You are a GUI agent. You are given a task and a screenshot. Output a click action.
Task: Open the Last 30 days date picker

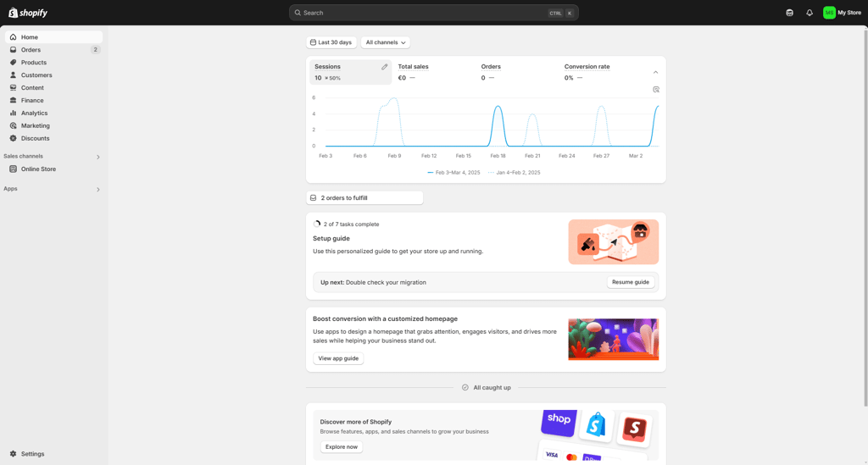(331, 42)
